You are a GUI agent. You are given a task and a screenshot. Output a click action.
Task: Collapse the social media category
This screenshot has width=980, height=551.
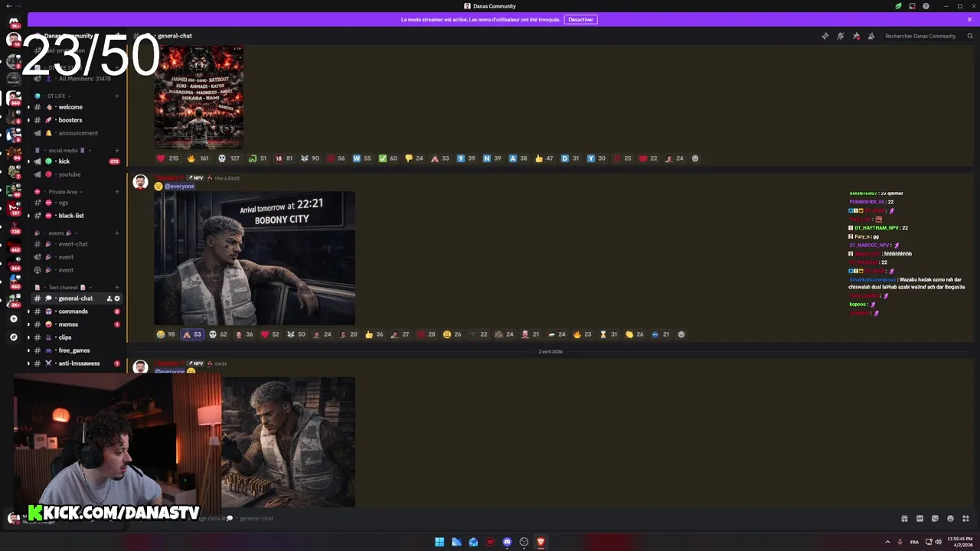click(x=63, y=150)
